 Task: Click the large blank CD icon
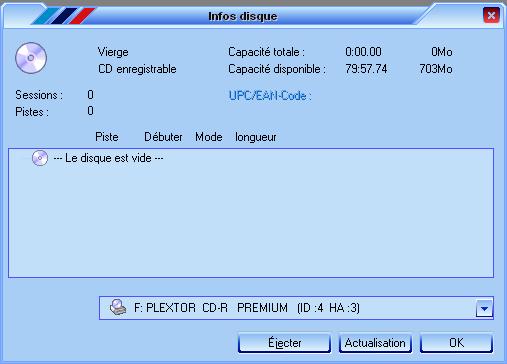(x=31, y=58)
